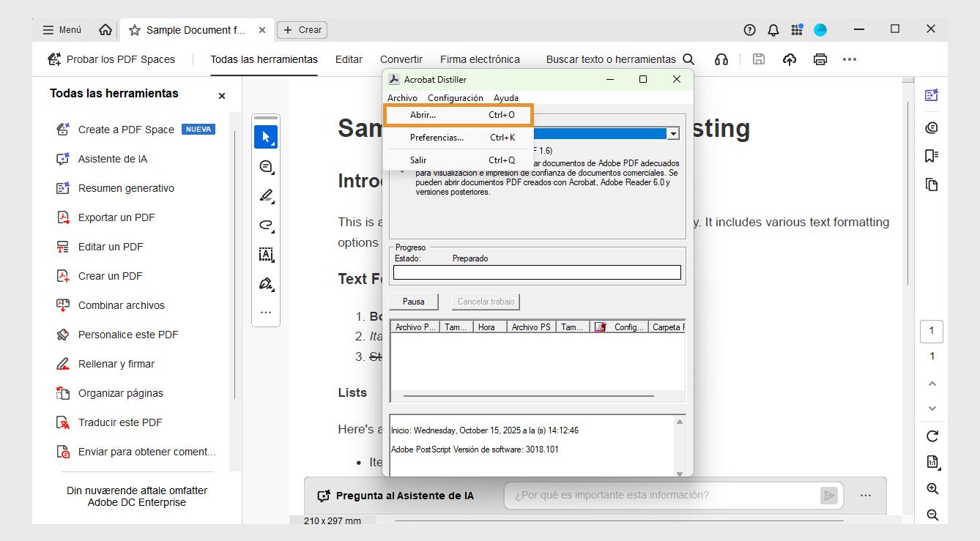Pick the text box tool
The width and height of the screenshot is (980, 541).
point(266,255)
